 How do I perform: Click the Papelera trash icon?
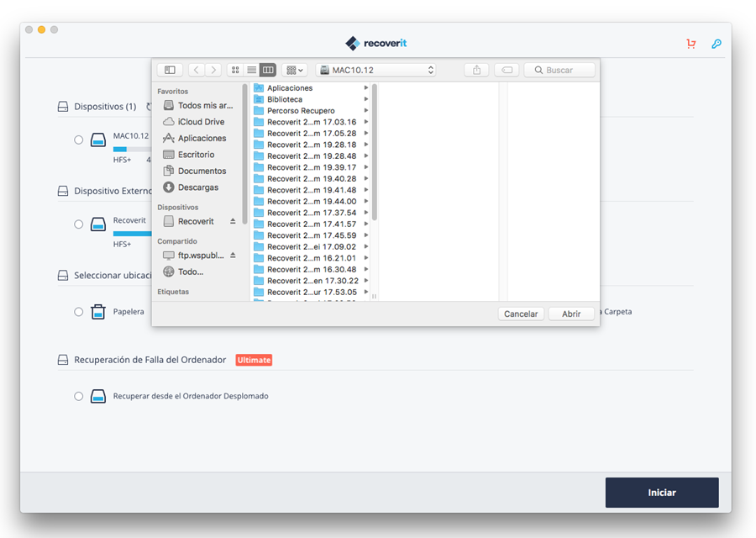click(98, 312)
